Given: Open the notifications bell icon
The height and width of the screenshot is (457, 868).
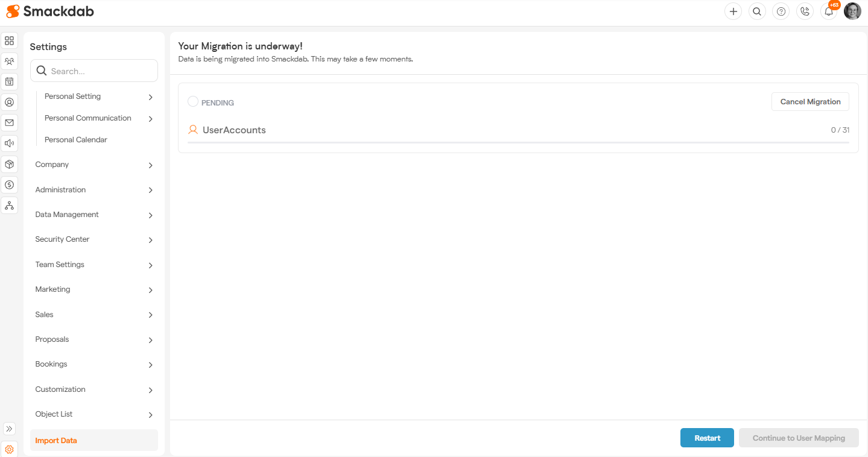Looking at the screenshot, I should click(x=829, y=11).
